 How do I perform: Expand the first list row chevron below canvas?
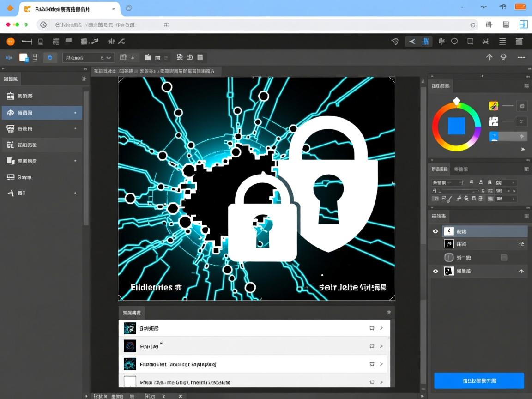381,328
